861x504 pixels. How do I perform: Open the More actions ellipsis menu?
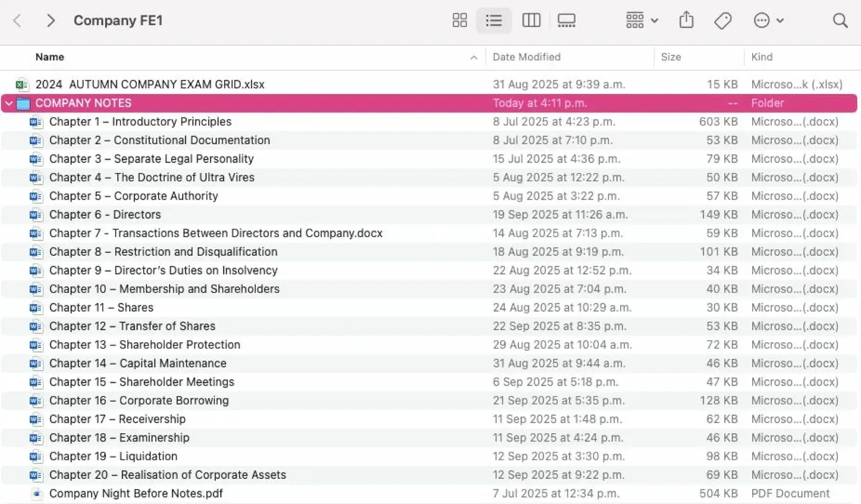768,21
